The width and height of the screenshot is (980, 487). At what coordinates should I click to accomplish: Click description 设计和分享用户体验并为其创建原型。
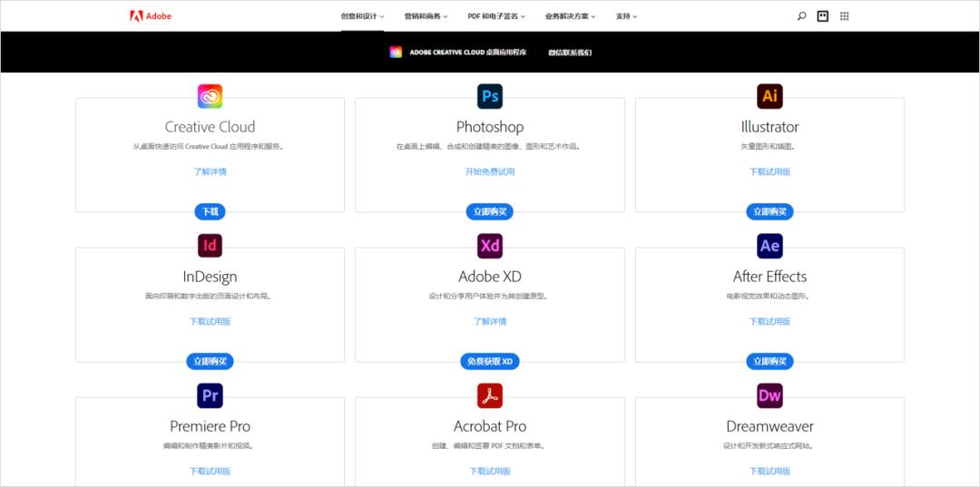[x=490, y=297]
